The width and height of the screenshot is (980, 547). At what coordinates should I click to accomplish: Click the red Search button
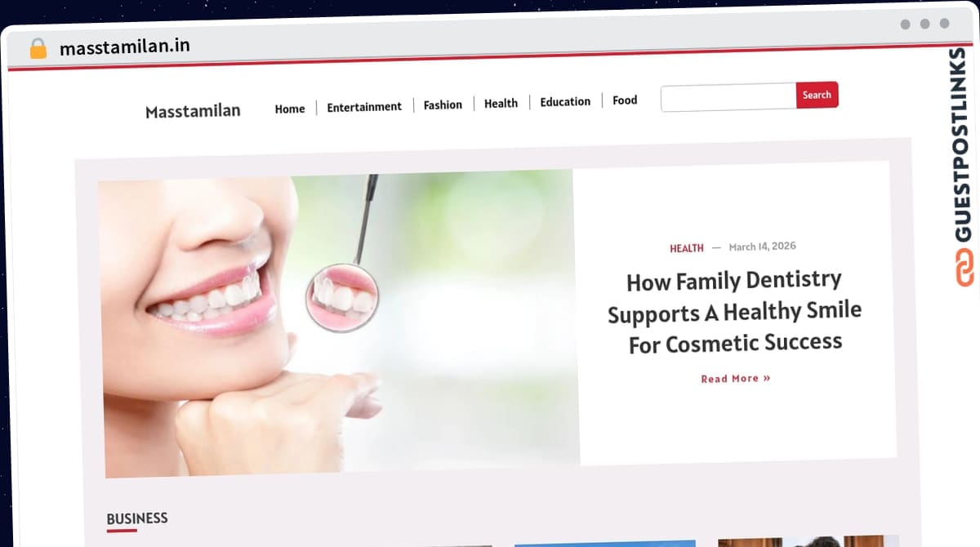pyautogui.click(x=817, y=95)
